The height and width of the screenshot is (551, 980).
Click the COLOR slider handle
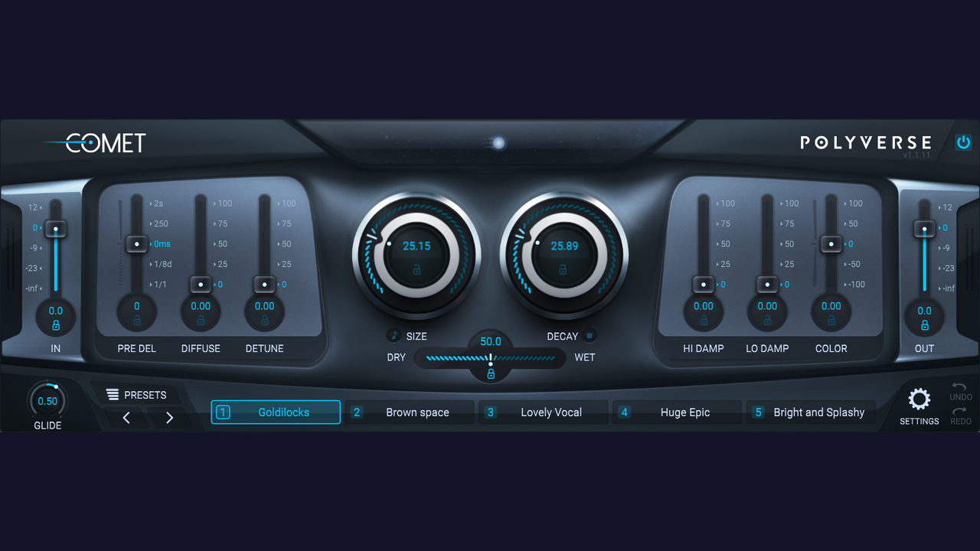click(x=831, y=244)
